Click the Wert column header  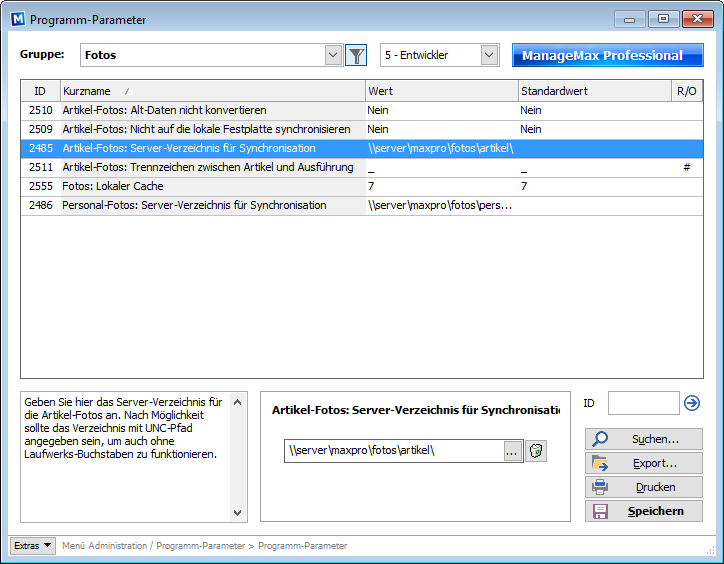pos(441,91)
